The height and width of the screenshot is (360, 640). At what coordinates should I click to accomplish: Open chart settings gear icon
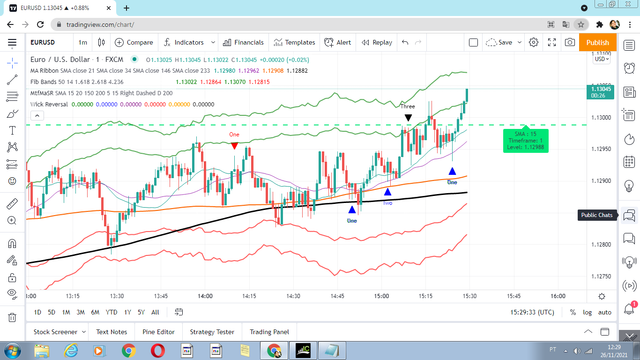[x=533, y=42]
